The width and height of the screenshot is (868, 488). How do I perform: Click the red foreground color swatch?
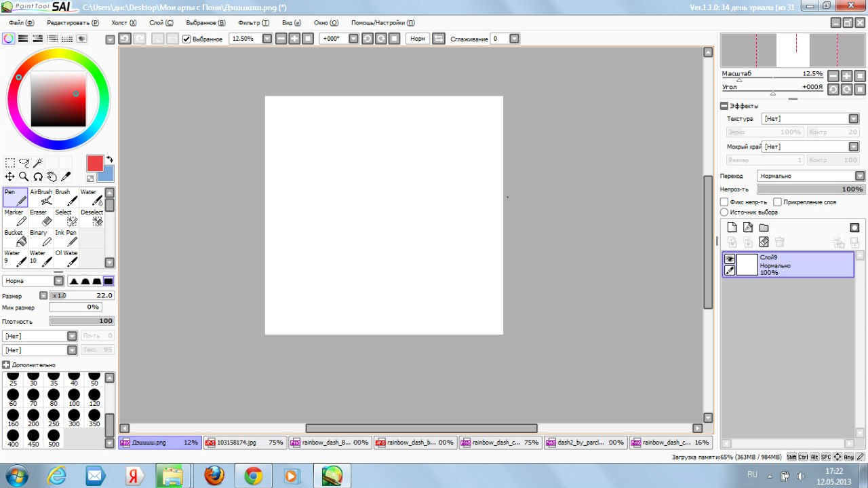(x=94, y=163)
